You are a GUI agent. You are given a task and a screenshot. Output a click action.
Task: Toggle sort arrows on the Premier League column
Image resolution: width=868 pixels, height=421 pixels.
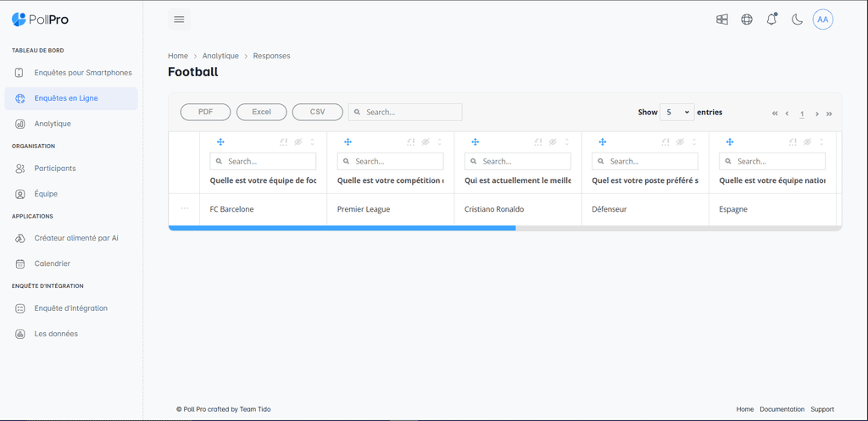point(439,141)
